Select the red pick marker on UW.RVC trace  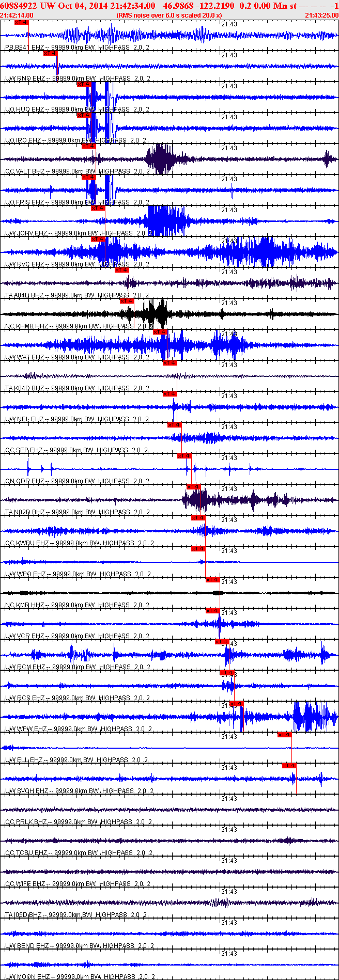point(98,239)
